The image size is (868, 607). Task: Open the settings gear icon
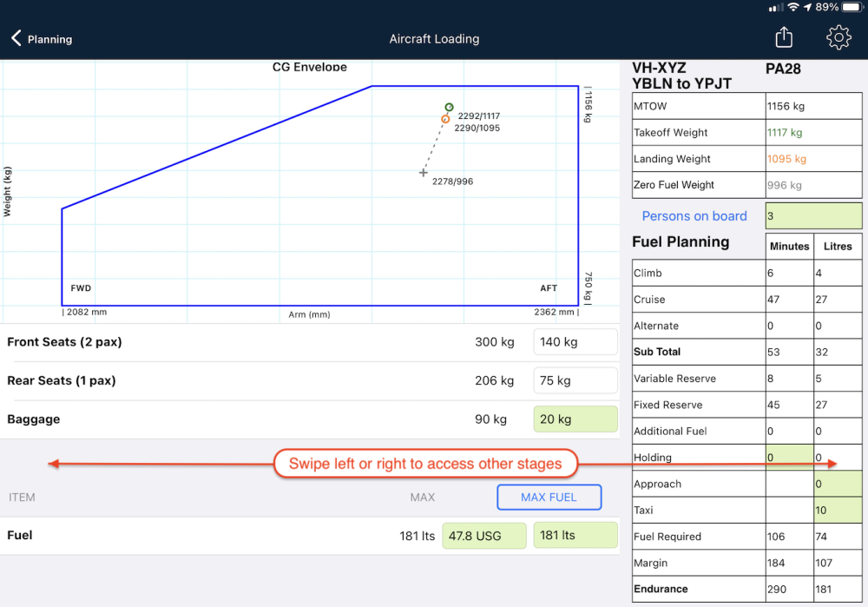[x=838, y=37]
